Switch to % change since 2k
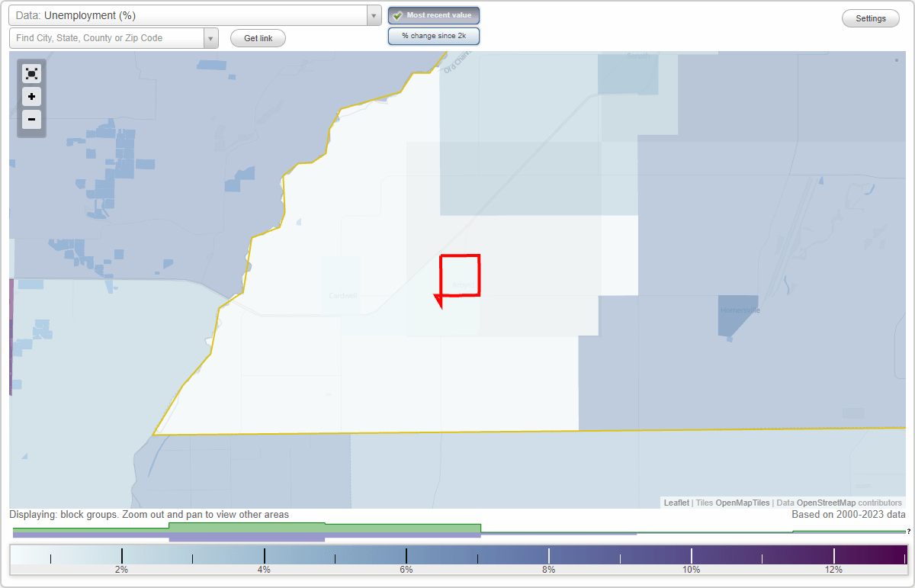The width and height of the screenshot is (915, 588). point(434,36)
